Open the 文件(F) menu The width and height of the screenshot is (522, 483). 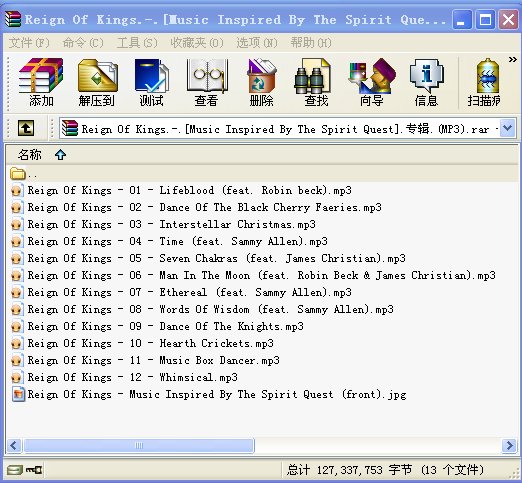[x=29, y=43]
